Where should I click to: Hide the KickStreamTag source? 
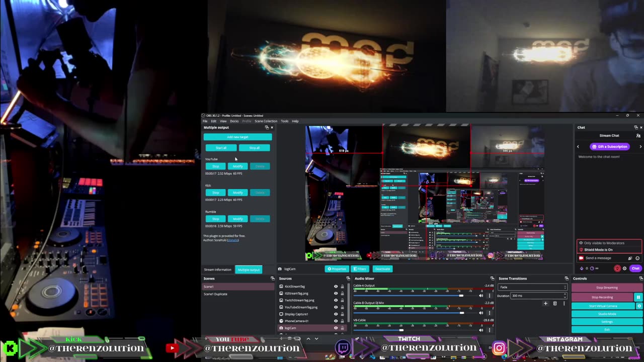(336, 287)
